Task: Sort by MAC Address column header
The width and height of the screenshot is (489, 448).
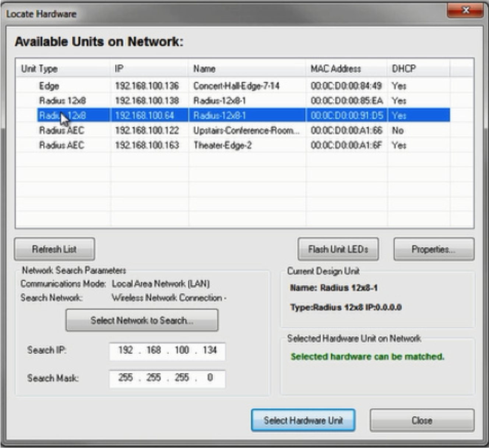Action: coord(346,69)
